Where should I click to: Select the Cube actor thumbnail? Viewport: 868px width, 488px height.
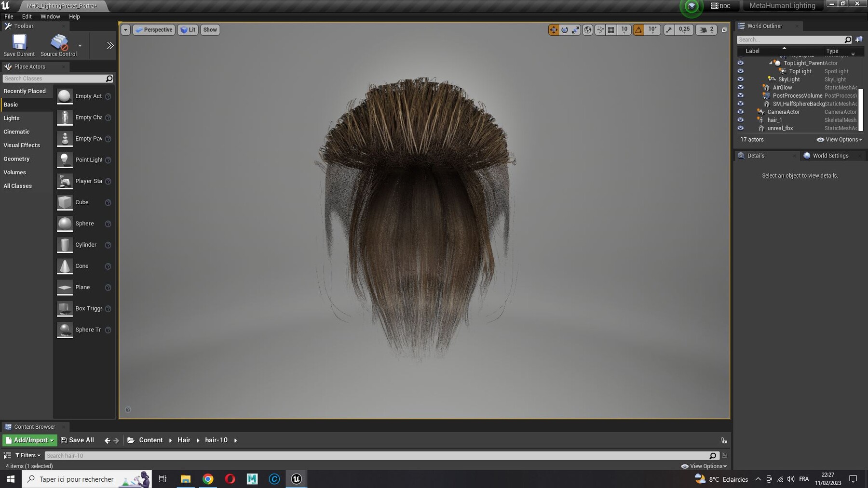click(65, 202)
